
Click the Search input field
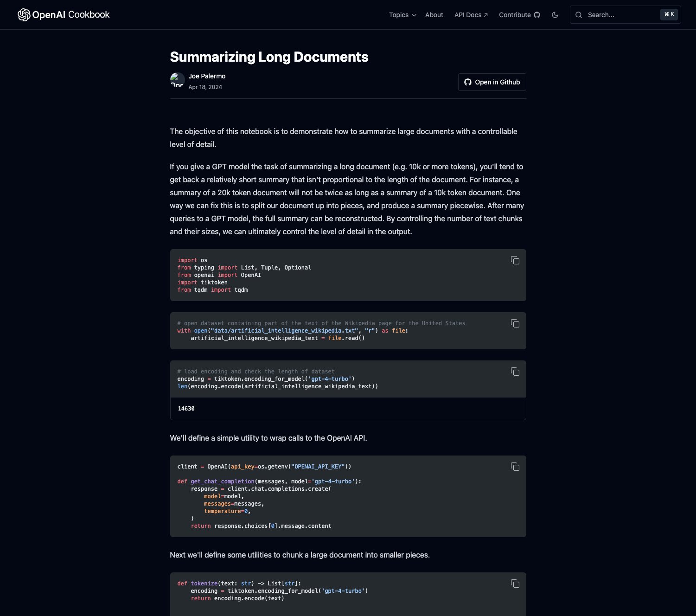(625, 15)
